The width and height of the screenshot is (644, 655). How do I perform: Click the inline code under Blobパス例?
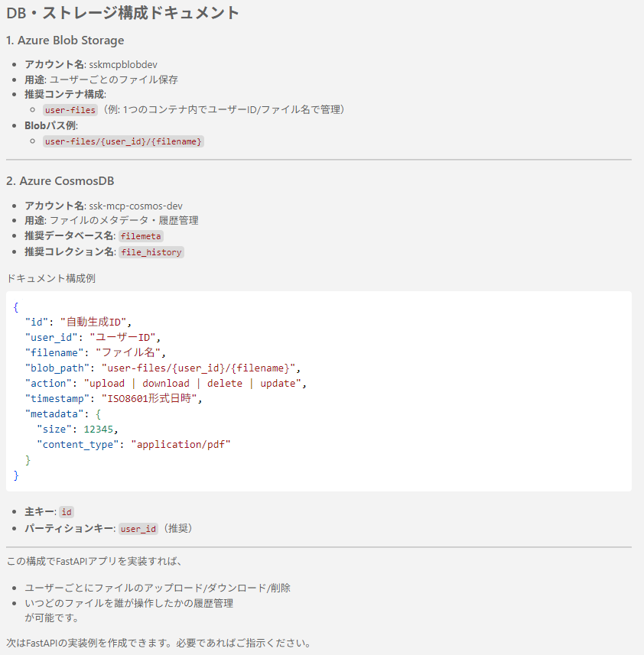[x=123, y=141]
